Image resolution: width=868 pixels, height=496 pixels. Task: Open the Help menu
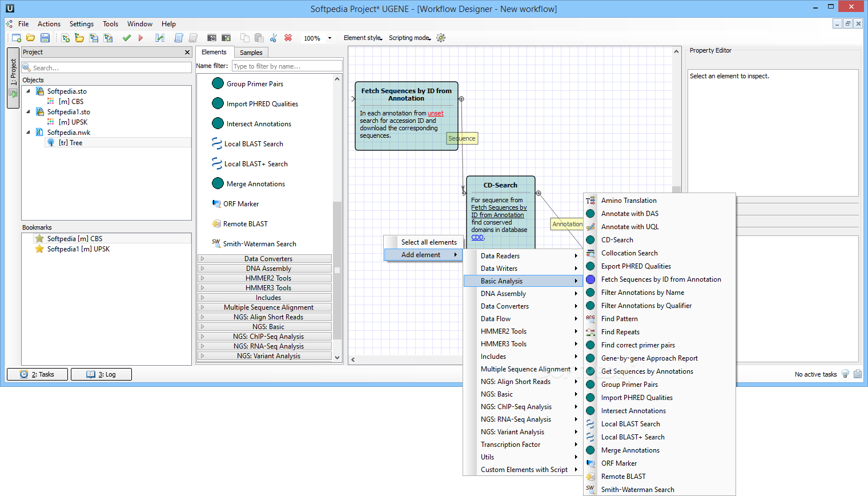pos(168,24)
